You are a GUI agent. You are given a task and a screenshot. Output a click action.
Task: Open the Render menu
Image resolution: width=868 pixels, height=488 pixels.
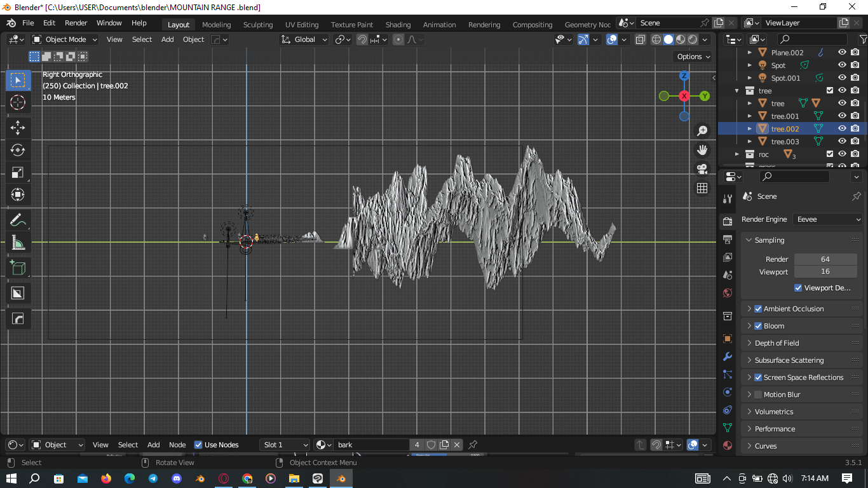click(x=76, y=23)
